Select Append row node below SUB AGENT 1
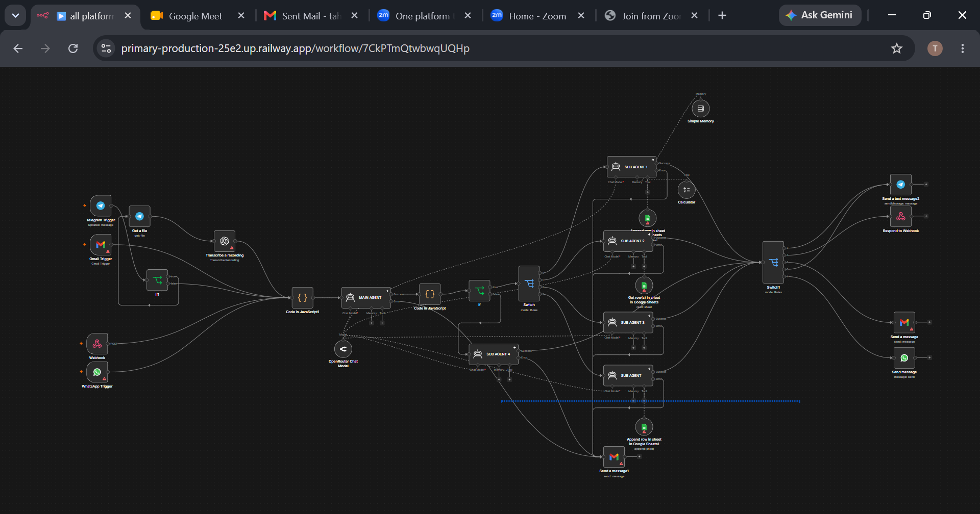Image resolution: width=980 pixels, height=514 pixels. [648, 218]
